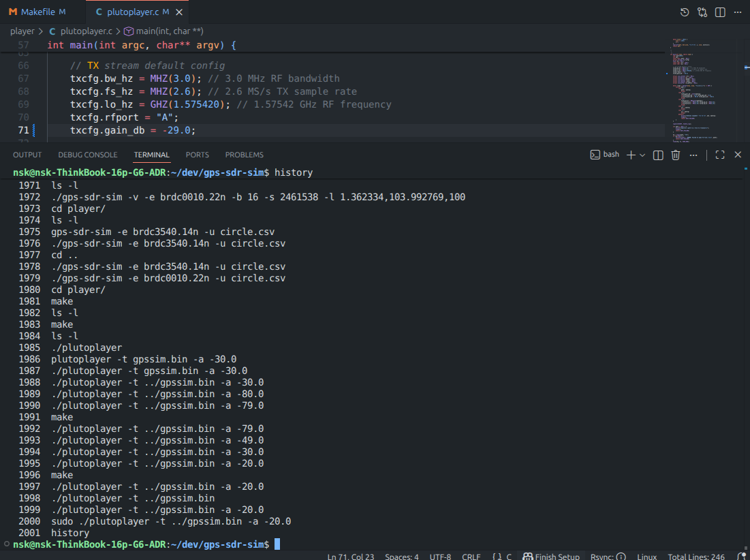Screen dimensions: 750x560
Task: Click the Linux configuration status item
Action: point(646,557)
